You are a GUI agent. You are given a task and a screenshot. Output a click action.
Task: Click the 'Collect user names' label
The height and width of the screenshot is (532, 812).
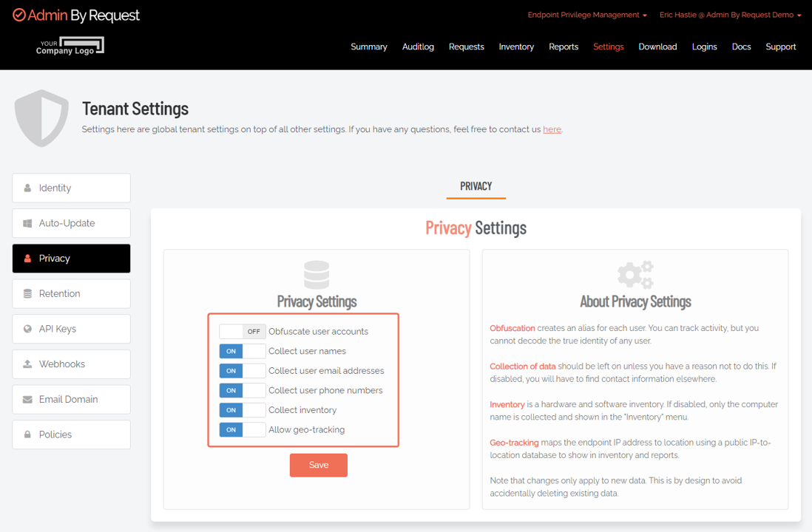(307, 351)
